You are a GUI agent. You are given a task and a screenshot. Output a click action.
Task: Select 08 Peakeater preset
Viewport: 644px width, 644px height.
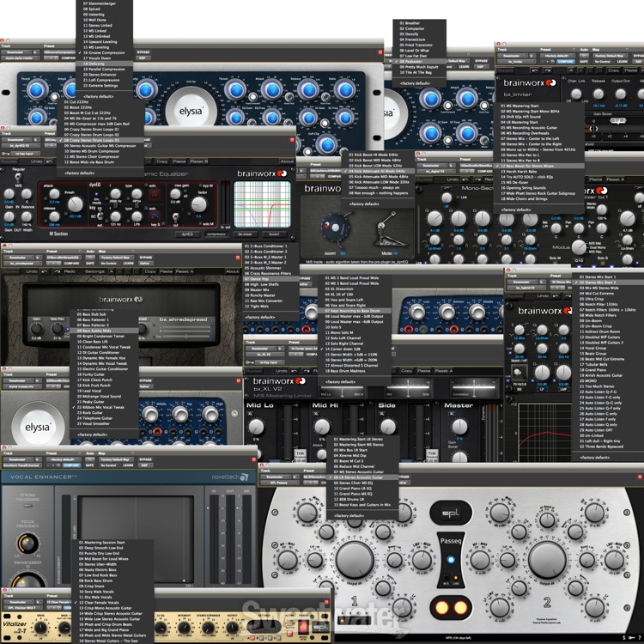pyautogui.click(x=419, y=61)
